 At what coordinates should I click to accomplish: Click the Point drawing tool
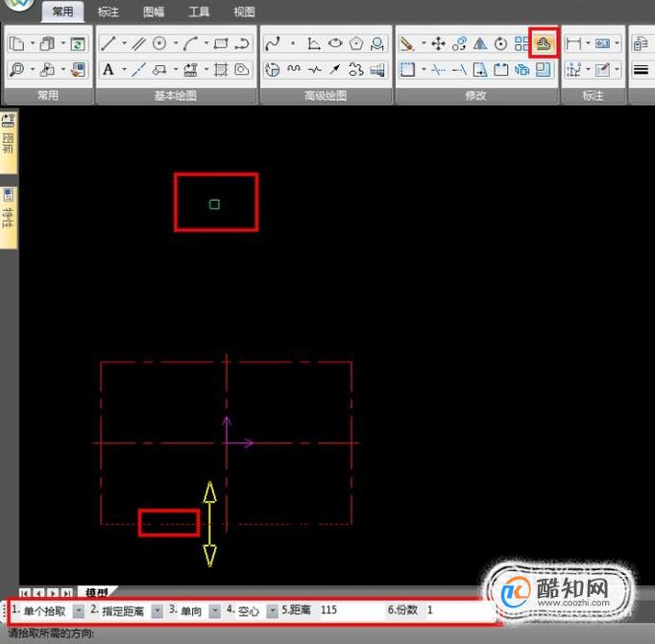[293, 43]
